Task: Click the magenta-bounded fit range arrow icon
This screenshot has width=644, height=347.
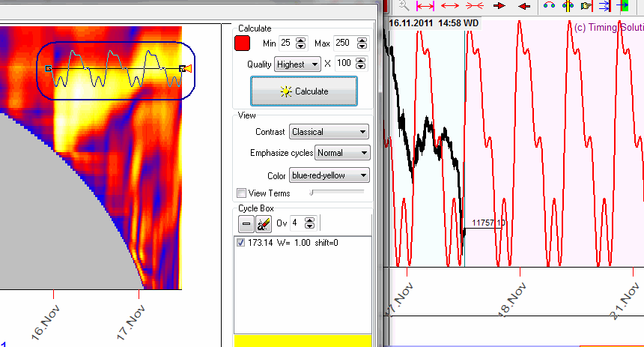Action: 426,5
